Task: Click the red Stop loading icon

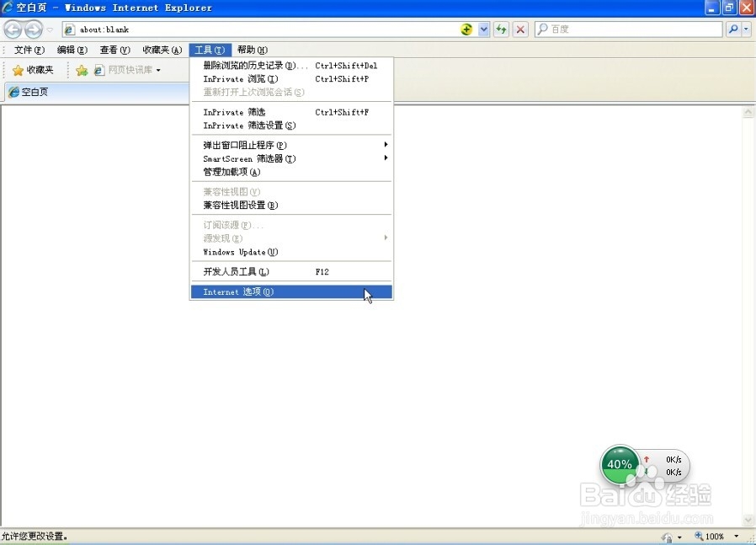Action: coord(520,29)
